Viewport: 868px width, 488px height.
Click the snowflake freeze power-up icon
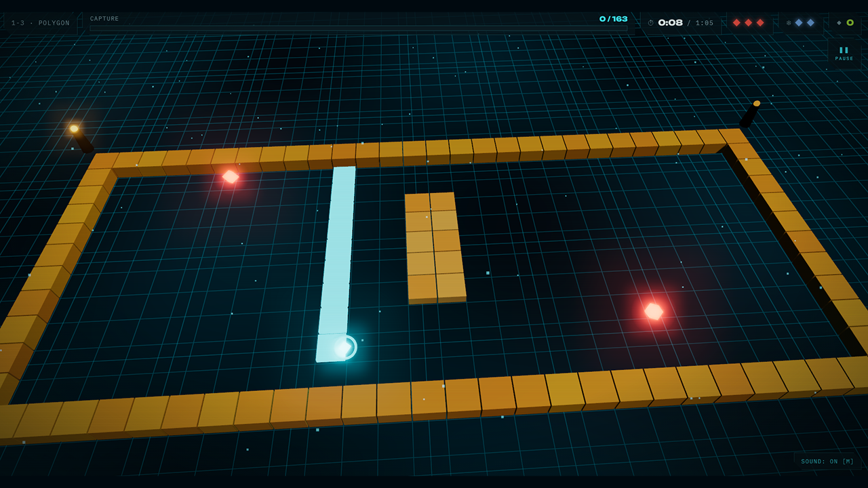[x=789, y=22]
